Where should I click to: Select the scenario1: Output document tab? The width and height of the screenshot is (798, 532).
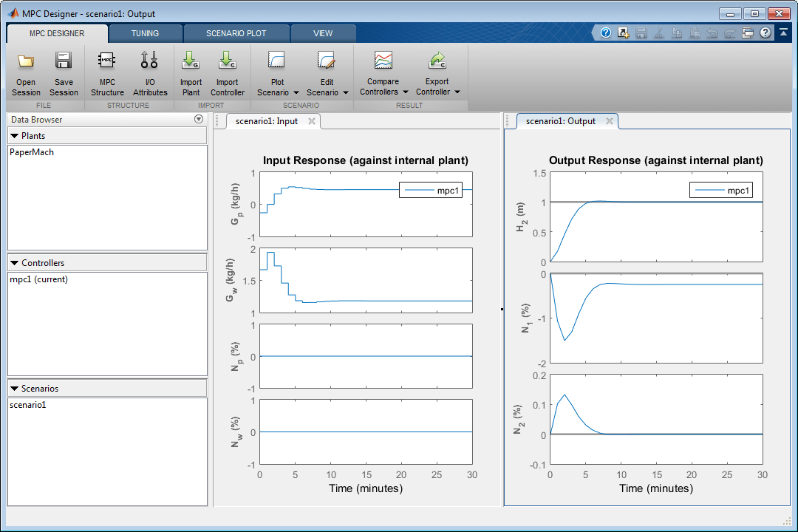pyautogui.click(x=560, y=121)
